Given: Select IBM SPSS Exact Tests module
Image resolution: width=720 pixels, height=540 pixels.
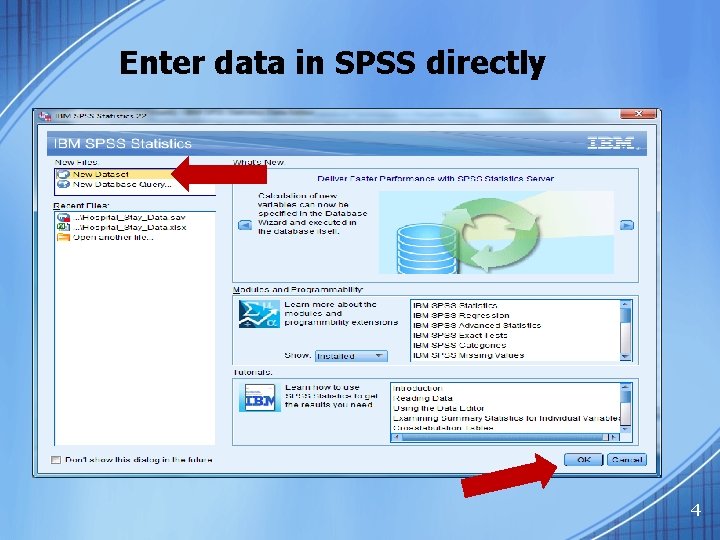Looking at the screenshot, I should [x=460, y=335].
